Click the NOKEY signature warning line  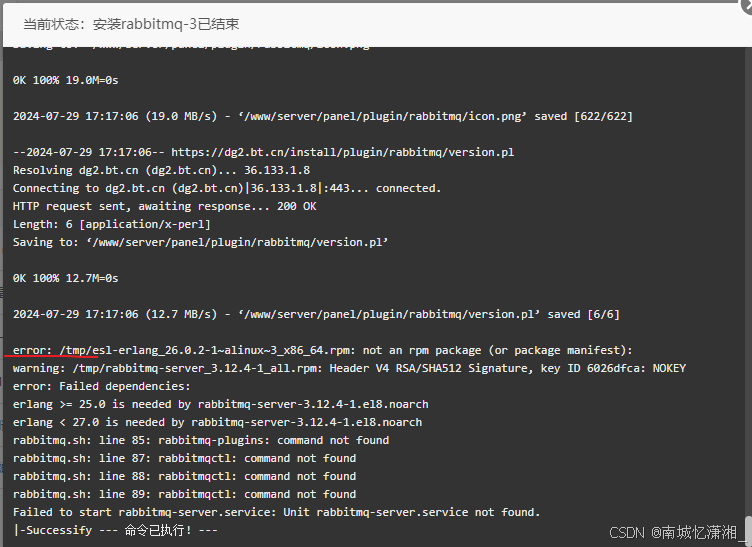tap(349, 368)
